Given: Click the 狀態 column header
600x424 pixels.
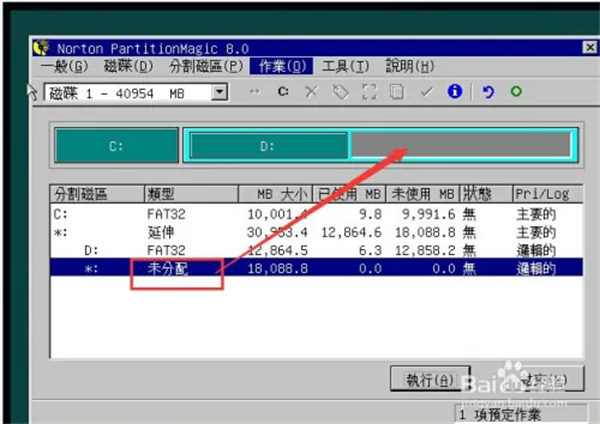Looking at the screenshot, I should [x=486, y=194].
